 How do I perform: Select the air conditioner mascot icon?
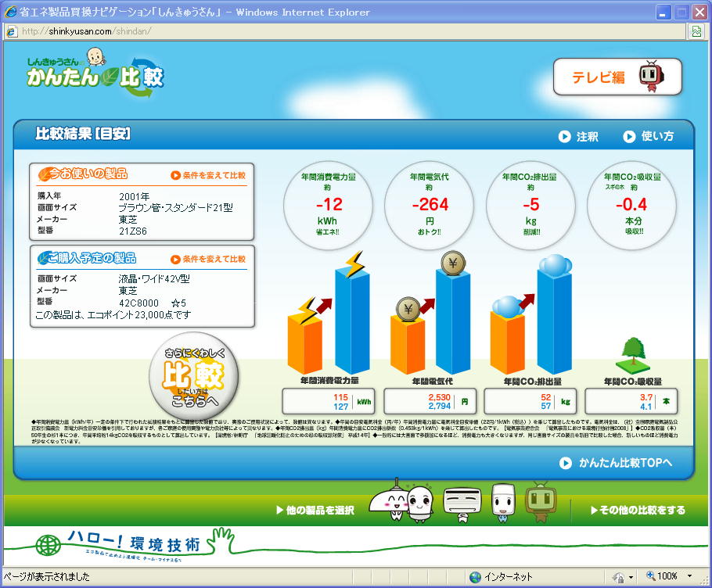coord(462,504)
